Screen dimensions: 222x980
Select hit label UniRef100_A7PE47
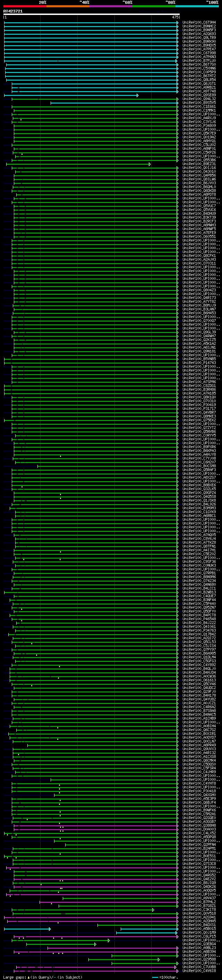pyautogui.click(x=199, y=49)
